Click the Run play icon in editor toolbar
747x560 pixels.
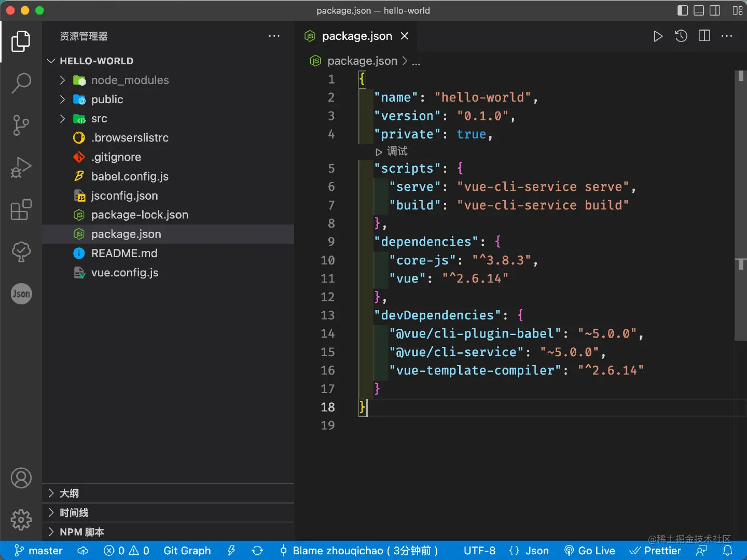(x=658, y=36)
